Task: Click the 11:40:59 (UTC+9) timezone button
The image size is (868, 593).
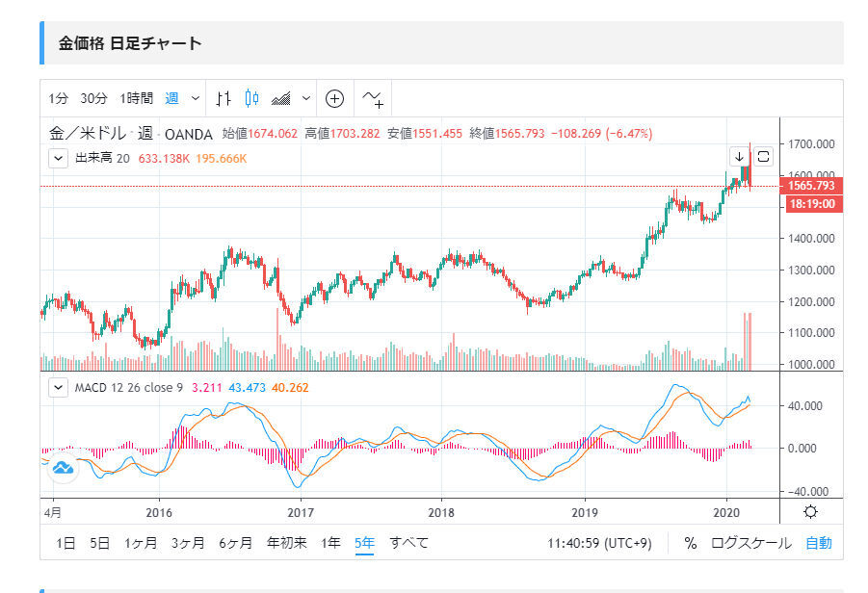Action: point(600,543)
